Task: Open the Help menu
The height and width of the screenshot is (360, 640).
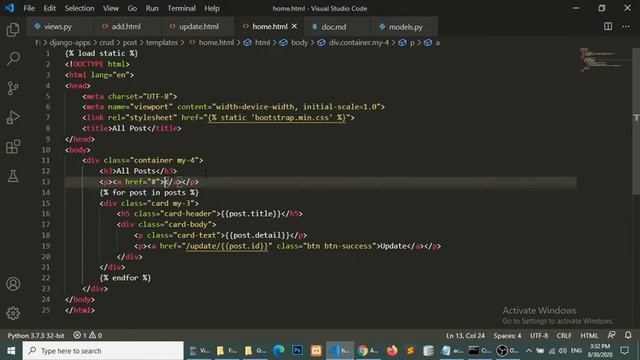Action: click(212, 8)
